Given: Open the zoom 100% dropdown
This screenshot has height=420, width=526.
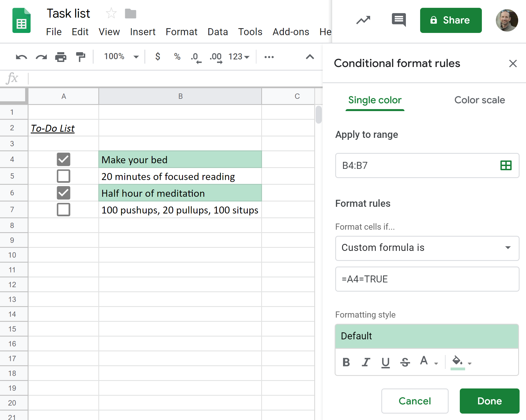Looking at the screenshot, I should click(x=121, y=57).
